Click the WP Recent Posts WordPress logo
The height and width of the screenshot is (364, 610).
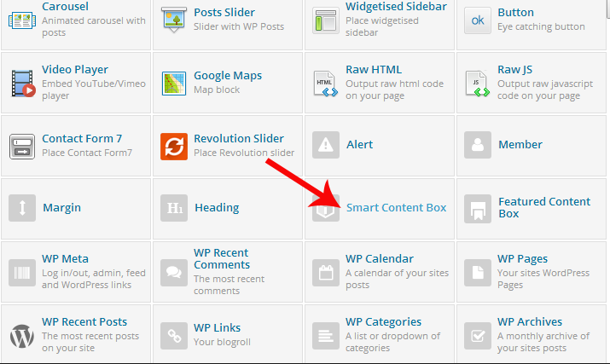(x=22, y=335)
